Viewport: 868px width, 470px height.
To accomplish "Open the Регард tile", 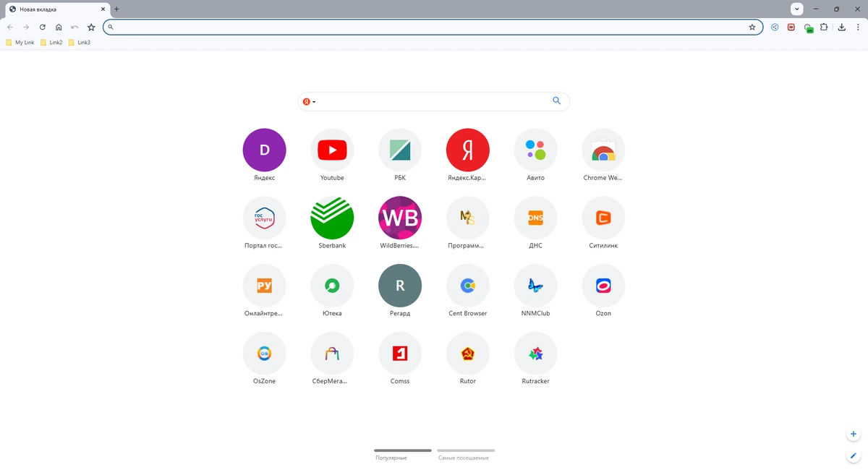I will point(400,286).
